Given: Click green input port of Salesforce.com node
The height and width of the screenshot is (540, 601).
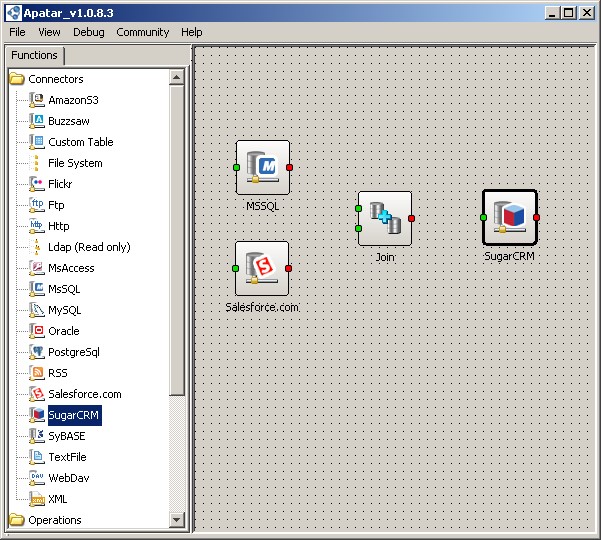Looking at the screenshot, I should click(235, 268).
